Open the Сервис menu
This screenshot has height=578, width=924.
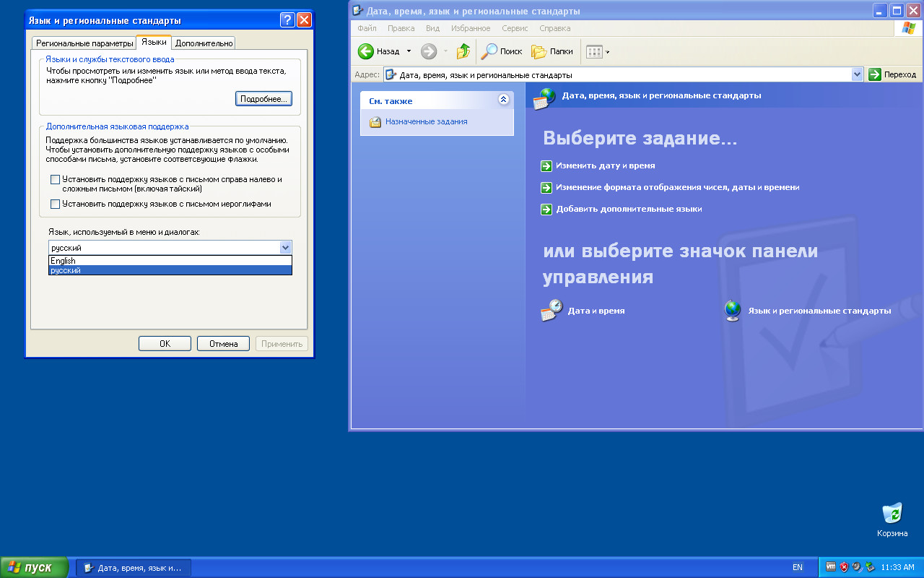[515, 28]
